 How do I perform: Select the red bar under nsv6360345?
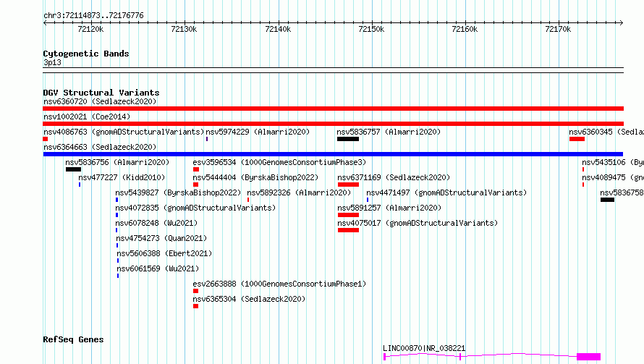click(x=577, y=139)
